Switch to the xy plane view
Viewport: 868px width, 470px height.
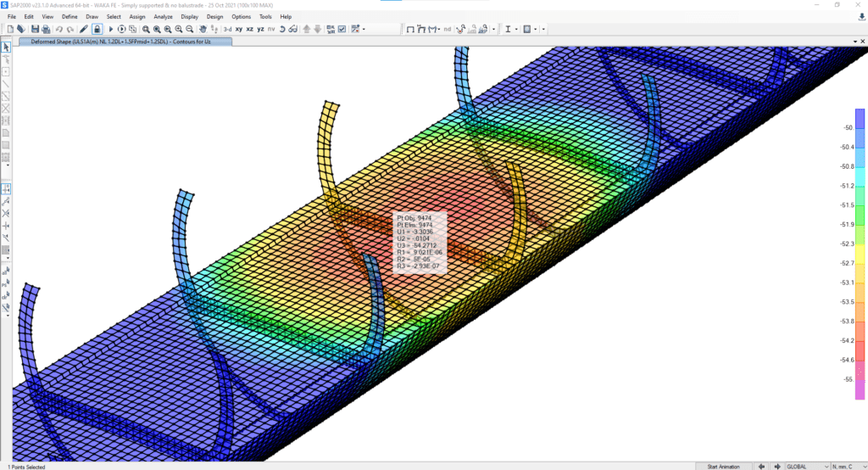coord(239,29)
